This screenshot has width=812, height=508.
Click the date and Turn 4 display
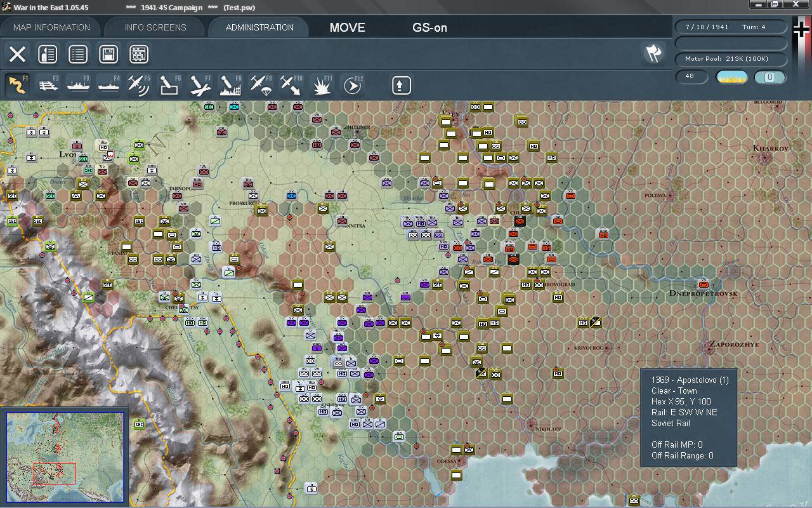pyautogui.click(x=731, y=27)
